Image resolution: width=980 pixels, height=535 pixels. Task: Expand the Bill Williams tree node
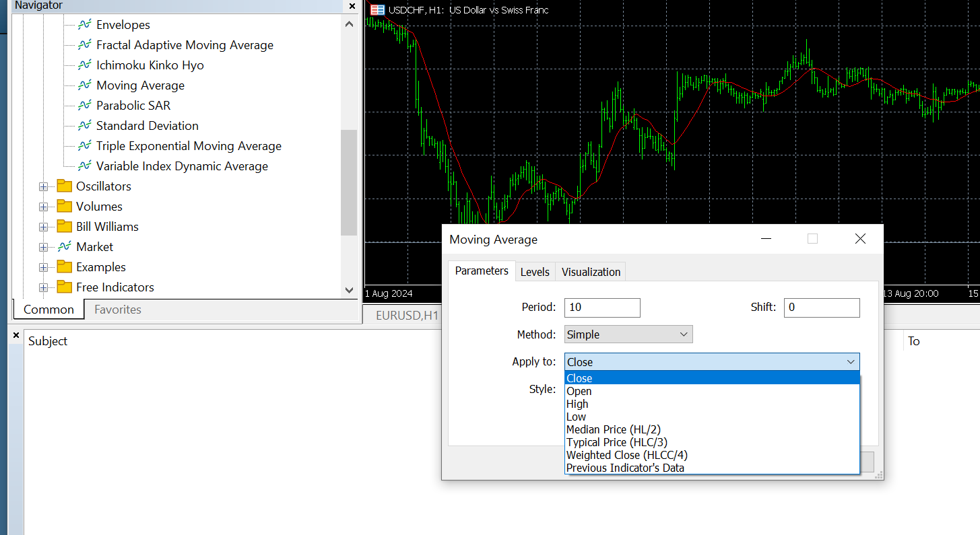(44, 227)
